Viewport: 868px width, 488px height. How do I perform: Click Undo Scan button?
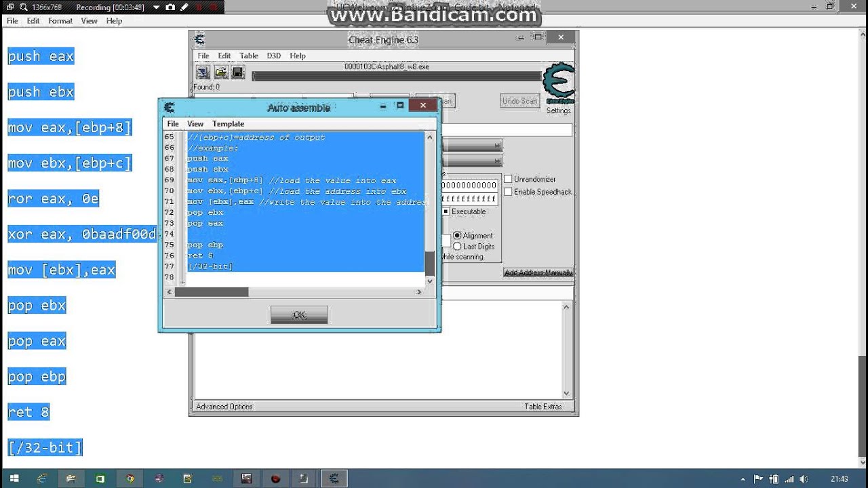(520, 101)
